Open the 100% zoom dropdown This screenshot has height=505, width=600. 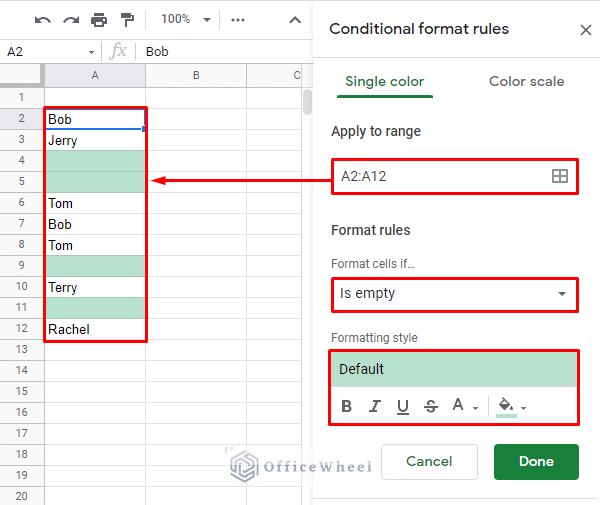tap(187, 20)
